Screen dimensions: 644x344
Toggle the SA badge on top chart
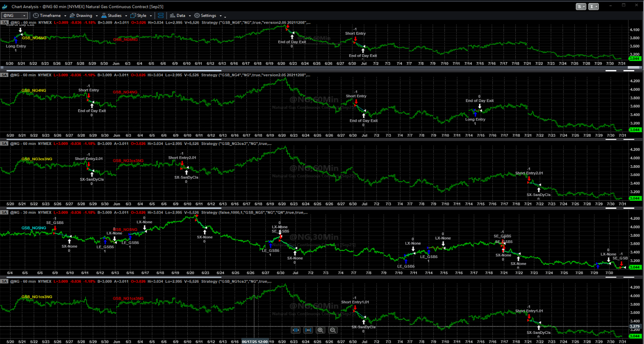[x=4, y=22]
